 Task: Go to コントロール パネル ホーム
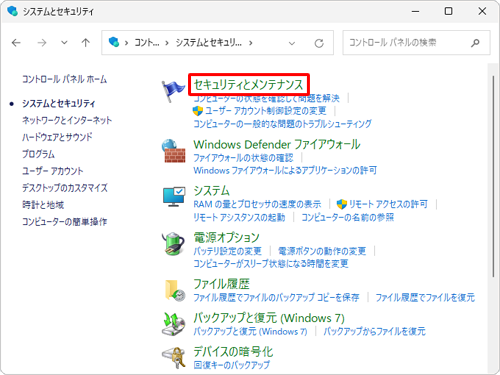click(x=64, y=79)
